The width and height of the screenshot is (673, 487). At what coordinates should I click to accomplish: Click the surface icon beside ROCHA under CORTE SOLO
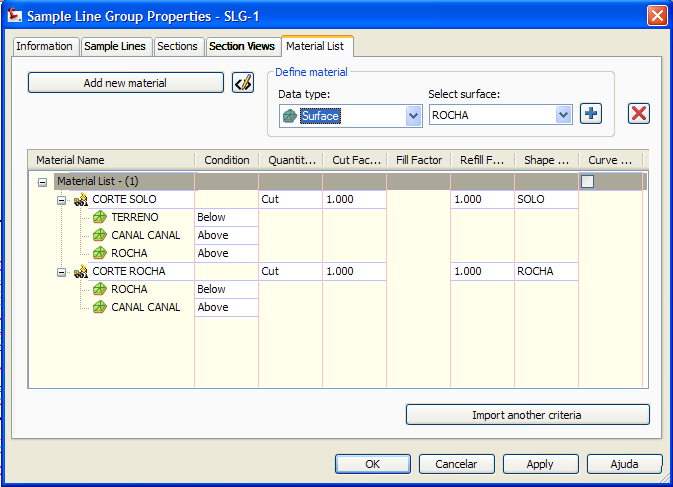click(x=100, y=253)
